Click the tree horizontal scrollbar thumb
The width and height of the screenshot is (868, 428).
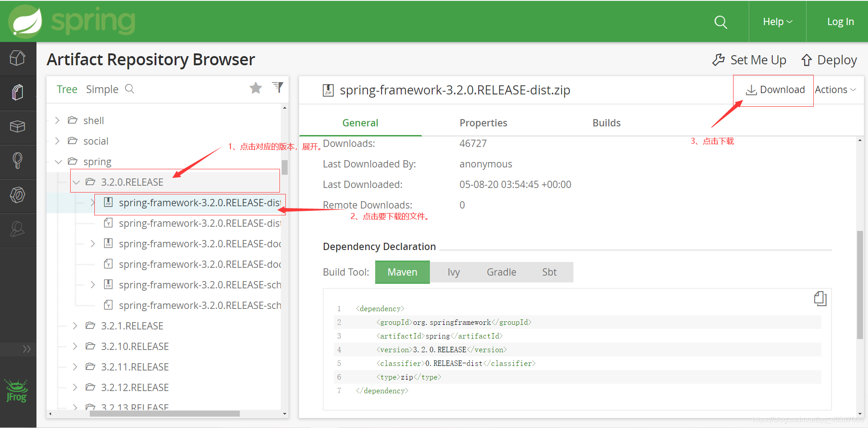pyautogui.click(x=165, y=413)
